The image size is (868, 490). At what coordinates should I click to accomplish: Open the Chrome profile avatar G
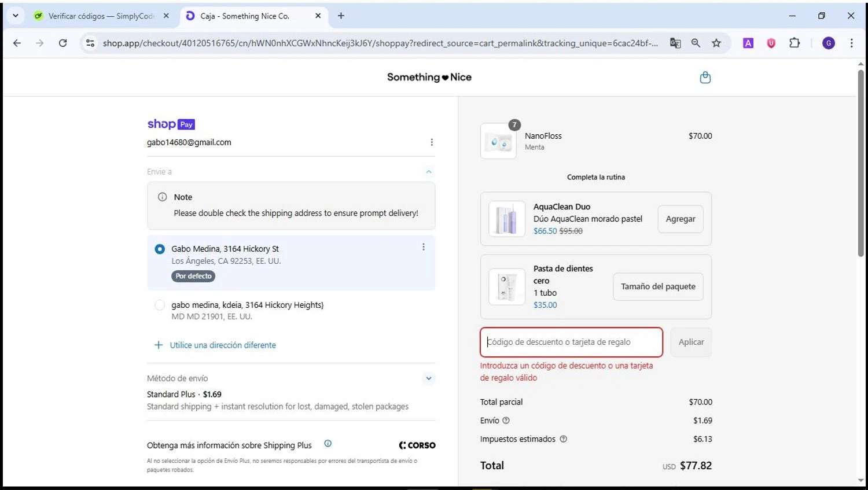point(829,43)
